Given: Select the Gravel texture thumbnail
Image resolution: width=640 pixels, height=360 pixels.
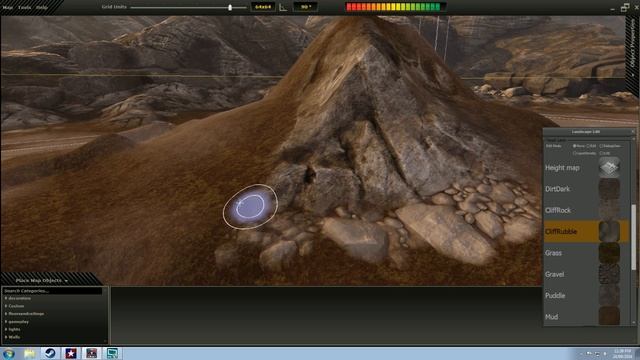Looking at the screenshot, I should [x=609, y=274].
